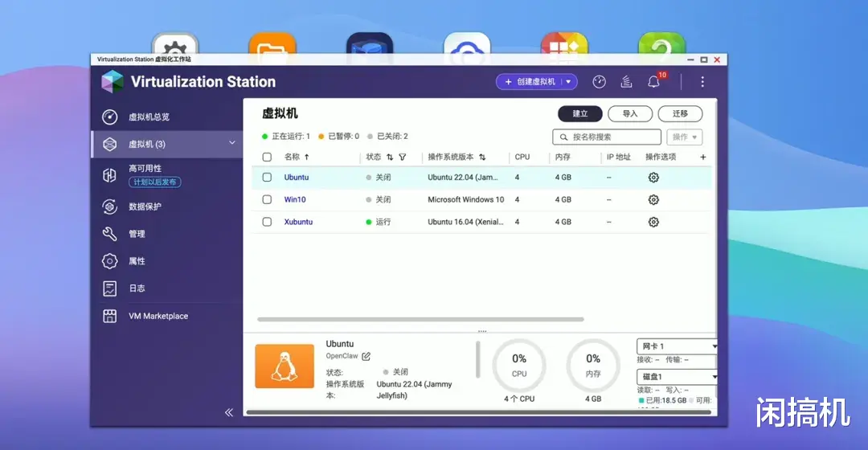Focus the 按名称搜索 search field

pos(607,137)
